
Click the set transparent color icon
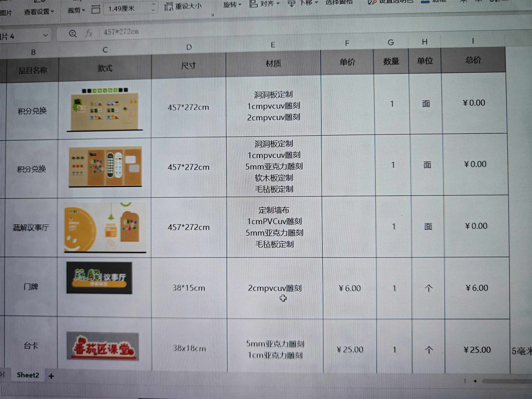click(372, 2)
